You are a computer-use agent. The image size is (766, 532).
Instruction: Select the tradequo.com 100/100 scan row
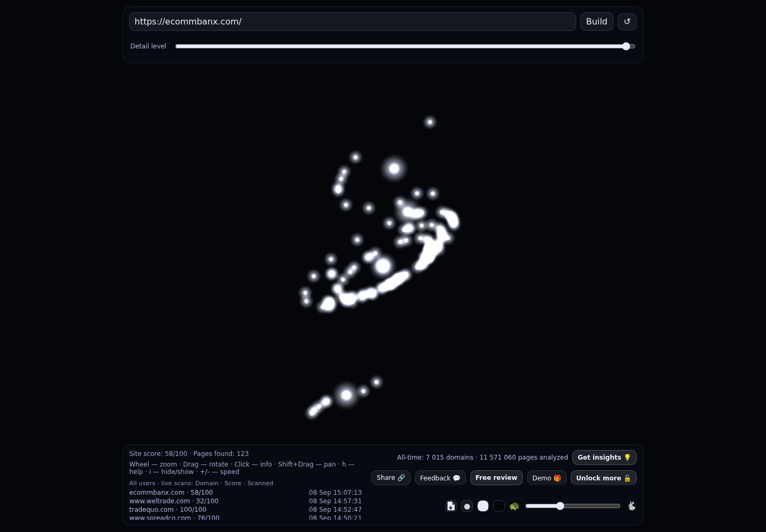245,510
